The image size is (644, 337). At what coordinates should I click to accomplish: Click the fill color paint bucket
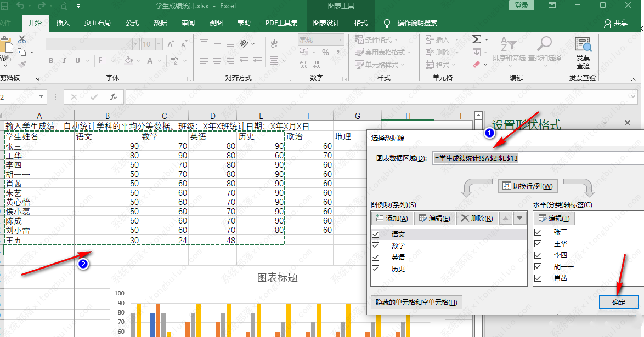coord(128,61)
